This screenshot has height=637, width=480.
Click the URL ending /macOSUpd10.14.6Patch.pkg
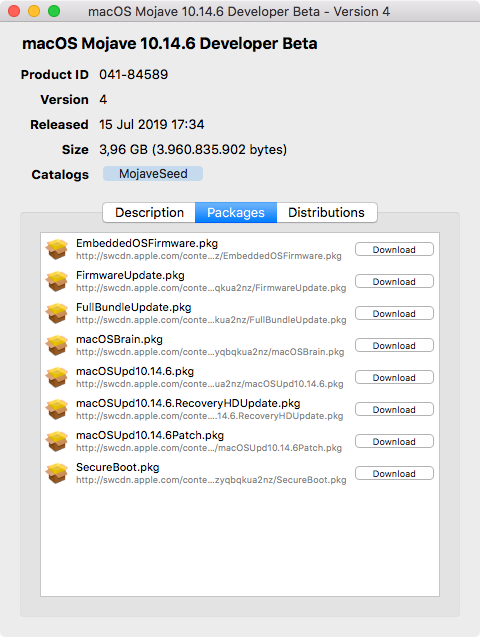click(209, 448)
